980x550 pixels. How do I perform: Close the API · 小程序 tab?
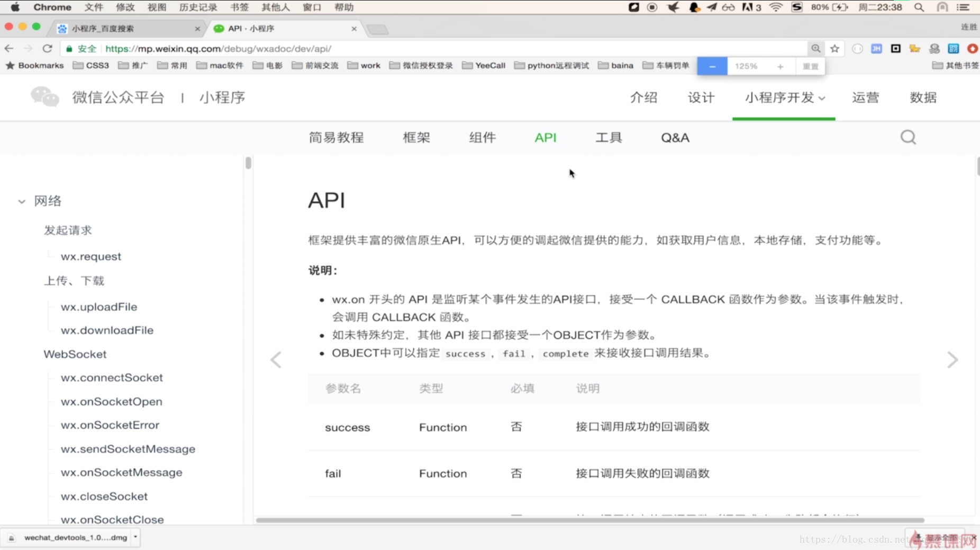(354, 29)
